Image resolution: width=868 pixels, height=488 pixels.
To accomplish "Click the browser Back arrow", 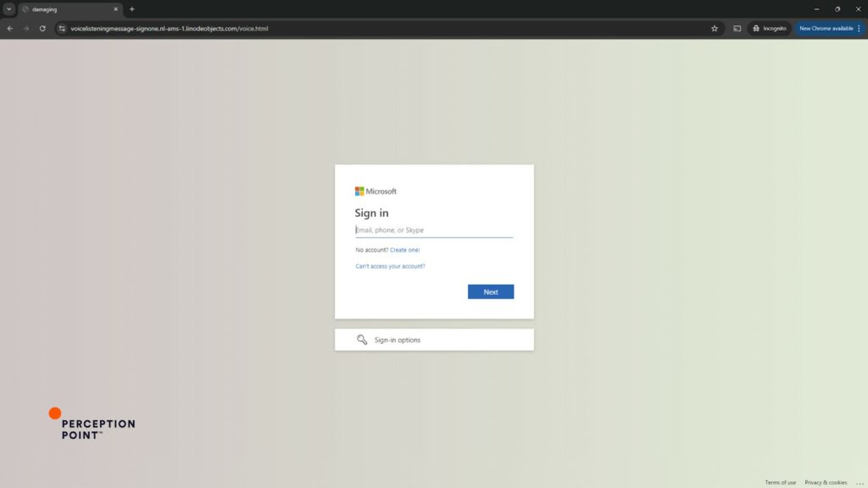I will click(10, 28).
